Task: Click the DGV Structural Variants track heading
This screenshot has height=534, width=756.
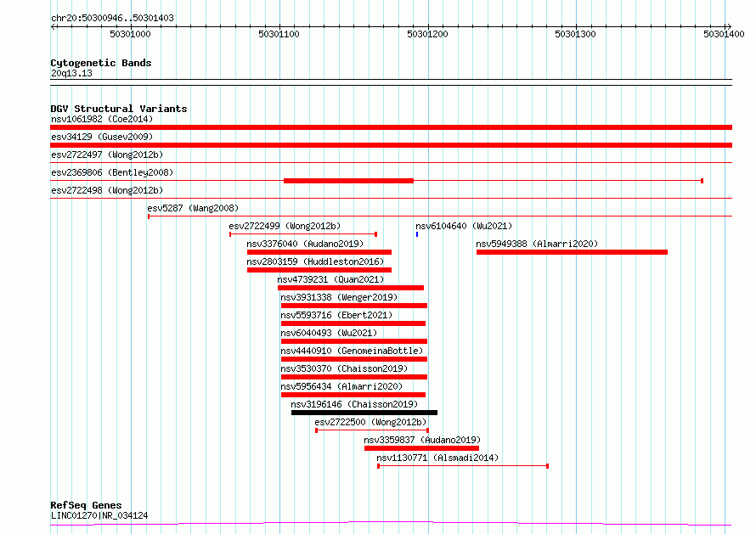Action: [x=119, y=109]
